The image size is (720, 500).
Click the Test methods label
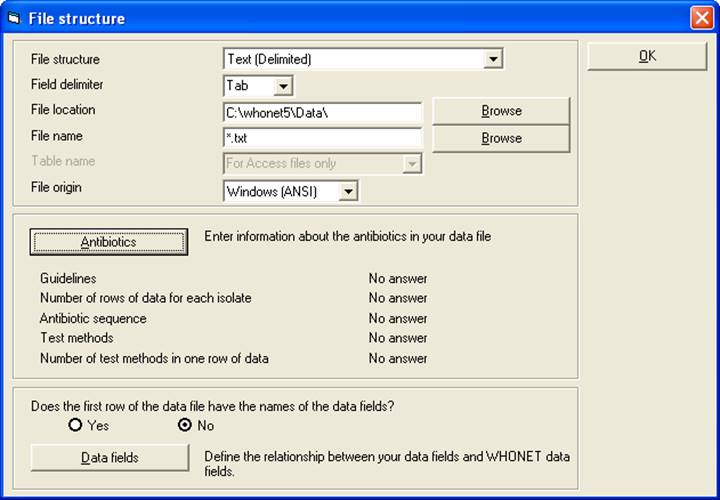(77, 338)
